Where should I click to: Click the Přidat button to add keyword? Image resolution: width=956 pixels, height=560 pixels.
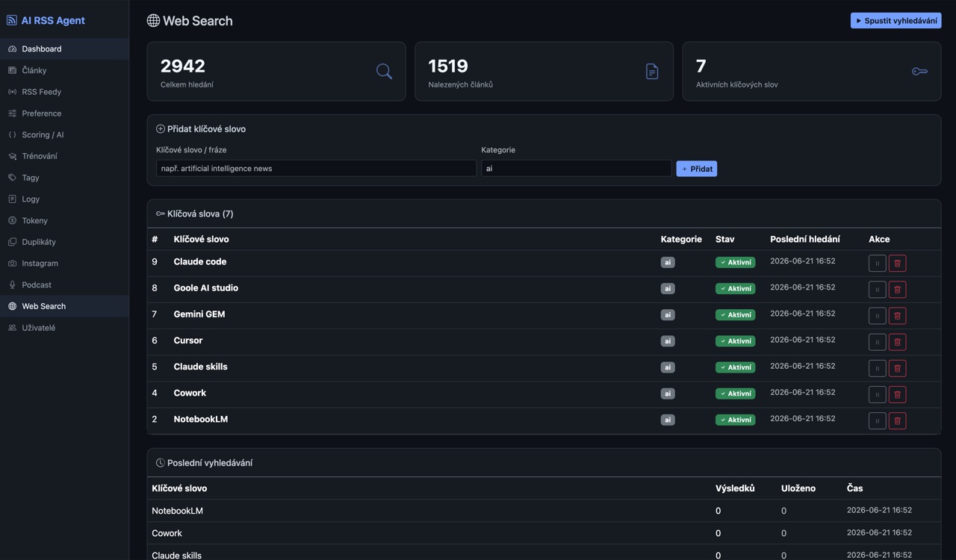(x=696, y=169)
